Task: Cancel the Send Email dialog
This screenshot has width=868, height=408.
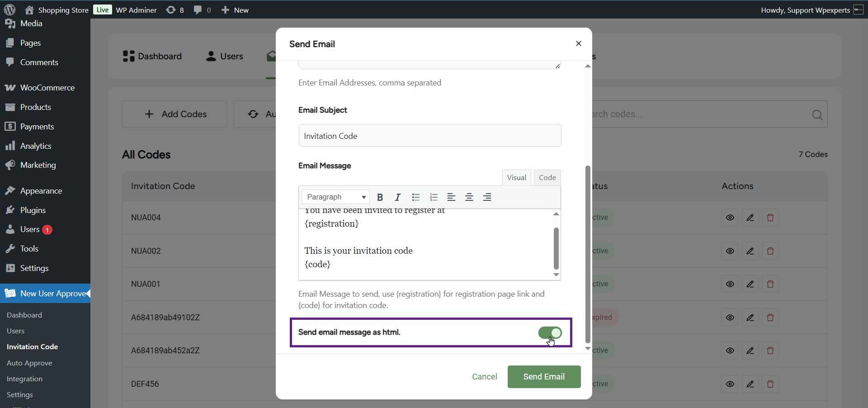Action: pos(484,377)
